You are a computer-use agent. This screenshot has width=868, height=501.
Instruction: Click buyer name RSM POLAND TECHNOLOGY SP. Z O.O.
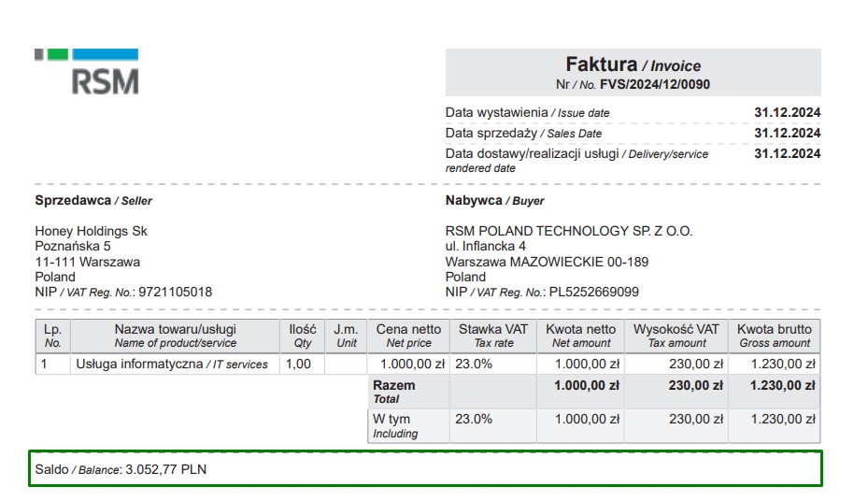click(568, 232)
